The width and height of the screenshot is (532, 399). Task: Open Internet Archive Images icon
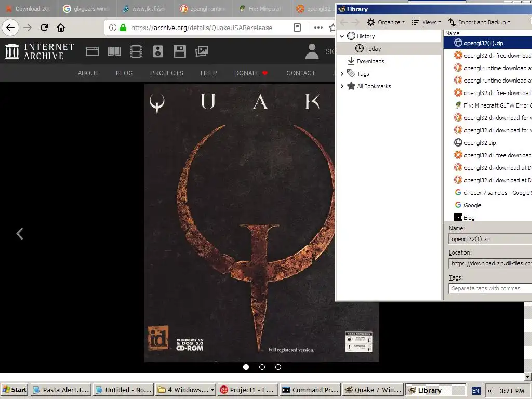(202, 51)
